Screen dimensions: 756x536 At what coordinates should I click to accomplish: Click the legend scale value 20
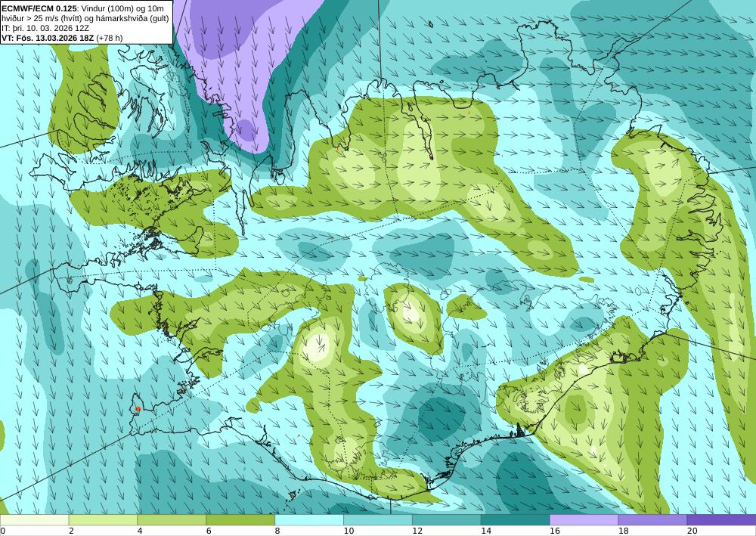click(692, 531)
